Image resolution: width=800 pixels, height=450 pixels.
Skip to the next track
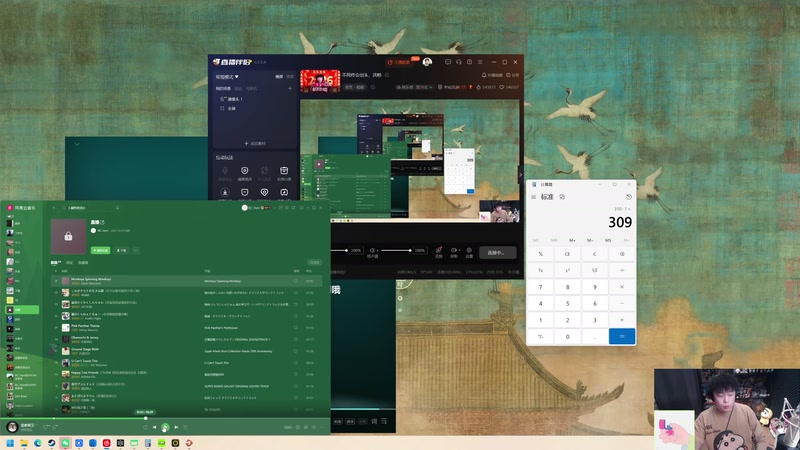177,427
